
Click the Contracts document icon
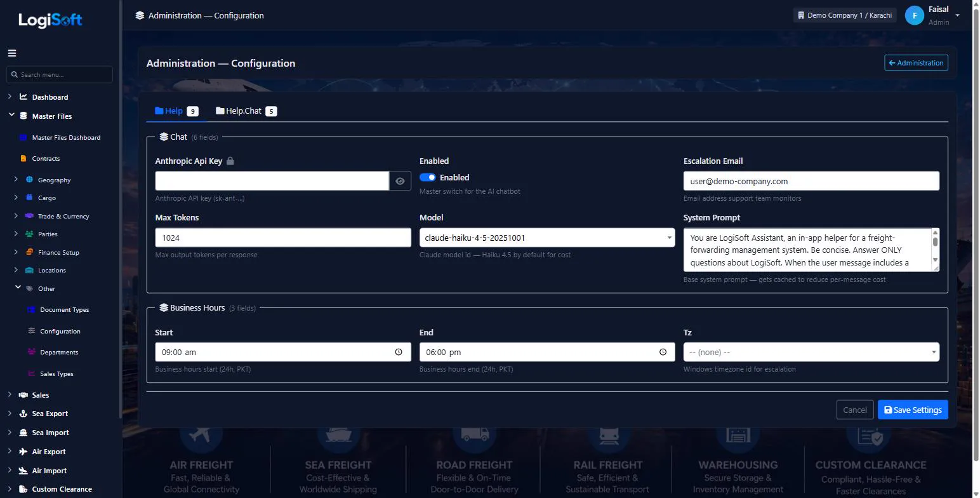pos(23,158)
